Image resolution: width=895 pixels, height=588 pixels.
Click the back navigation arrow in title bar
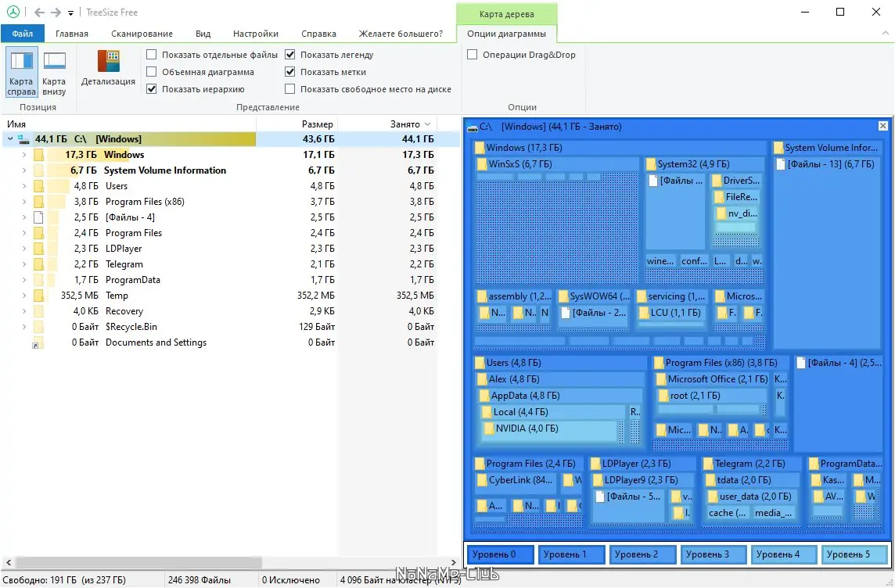pos(39,12)
